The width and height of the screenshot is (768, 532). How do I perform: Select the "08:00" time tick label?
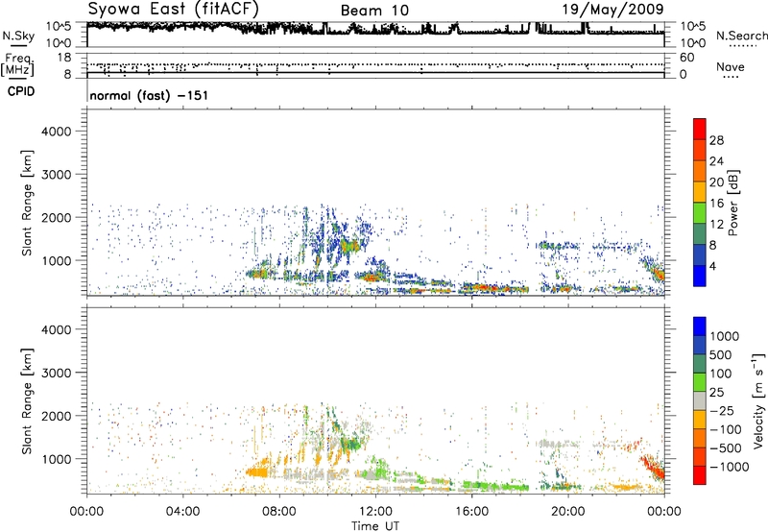(x=278, y=512)
